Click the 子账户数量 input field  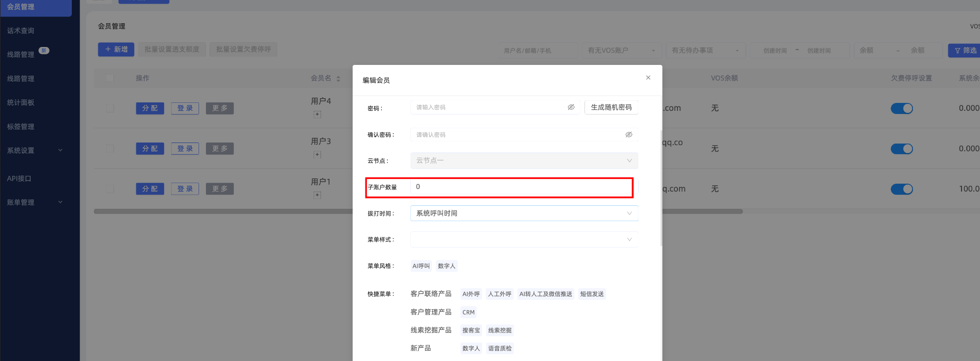coord(523,187)
